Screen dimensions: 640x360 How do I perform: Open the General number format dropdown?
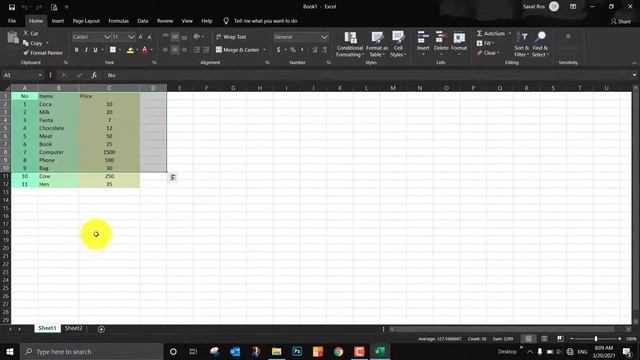coord(324,37)
